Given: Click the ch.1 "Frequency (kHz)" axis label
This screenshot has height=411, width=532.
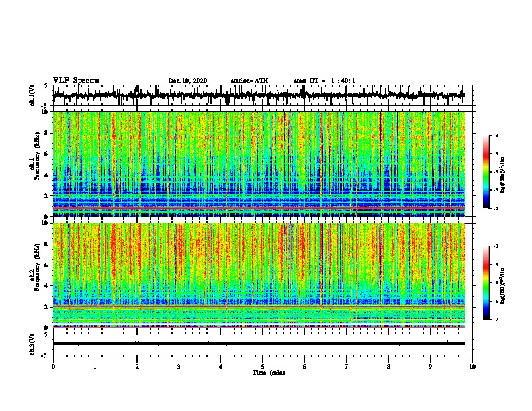Looking at the screenshot, I should (37, 156).
